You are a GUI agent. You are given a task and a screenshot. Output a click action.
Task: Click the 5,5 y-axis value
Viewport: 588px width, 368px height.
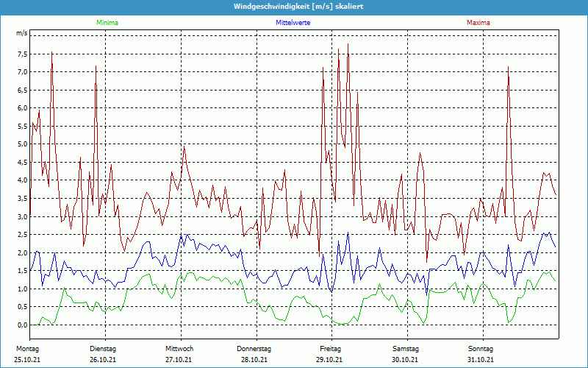point(23,127)
